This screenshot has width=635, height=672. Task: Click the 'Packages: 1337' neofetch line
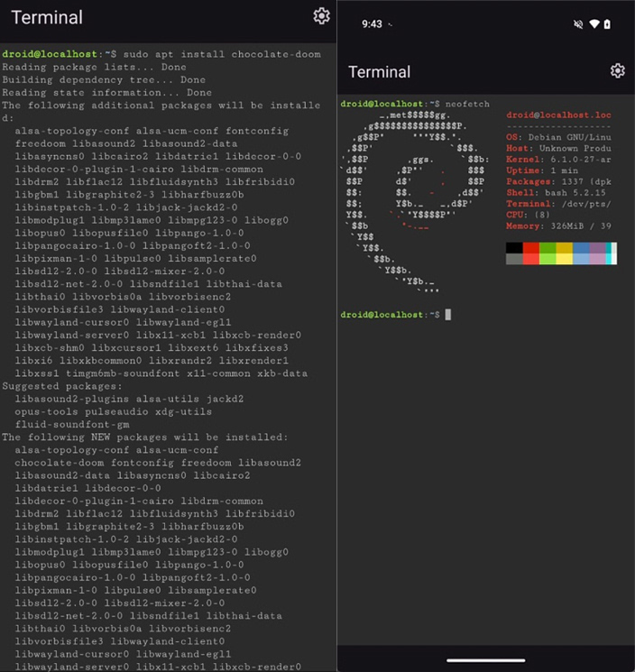558,181
